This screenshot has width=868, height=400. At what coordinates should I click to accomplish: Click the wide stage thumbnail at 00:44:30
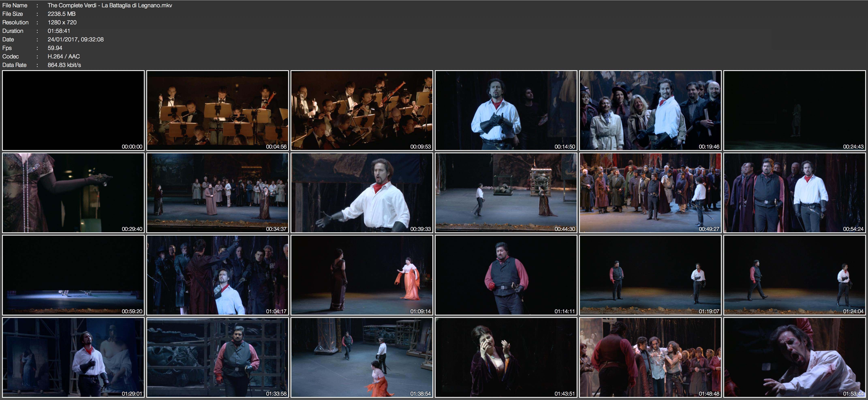coord(506,192)
